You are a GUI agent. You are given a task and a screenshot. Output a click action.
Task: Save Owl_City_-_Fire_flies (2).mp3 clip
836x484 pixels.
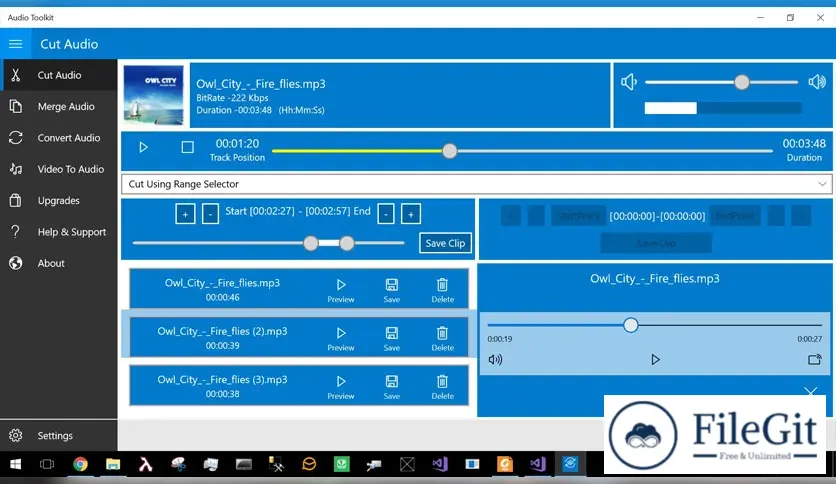coord(391,339)
